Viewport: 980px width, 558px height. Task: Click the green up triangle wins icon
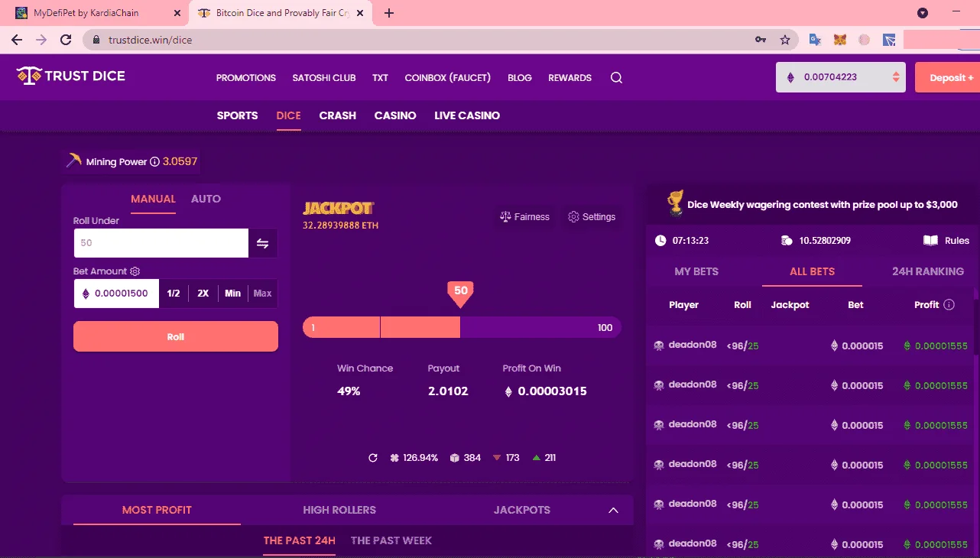coord(537,458)
